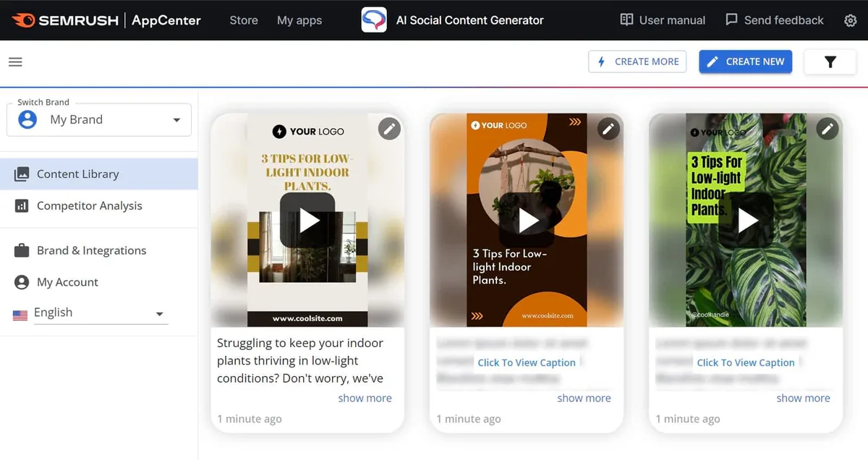This screenshot has width=868, height=460.
Task: Click To View Caption on green post
Action: [746, 362]
